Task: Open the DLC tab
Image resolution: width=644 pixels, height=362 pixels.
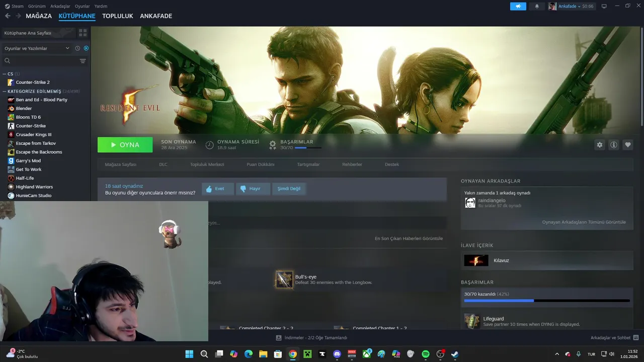Action: click(x=163, y=164)
